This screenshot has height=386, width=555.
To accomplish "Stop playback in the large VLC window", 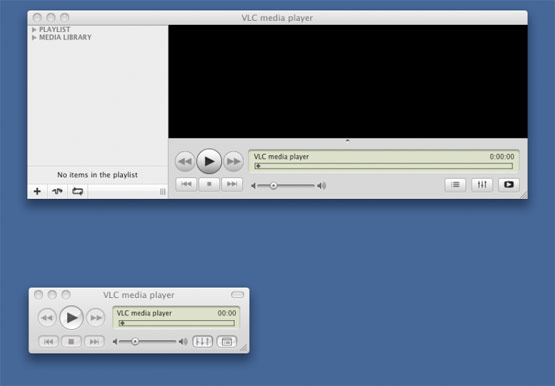I will pyautogui.click(x=209, y=184).
